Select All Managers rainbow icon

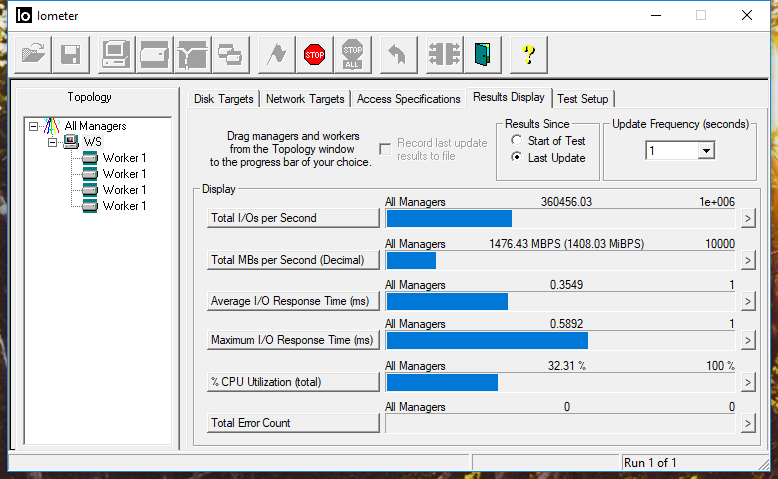coord(51,126)
